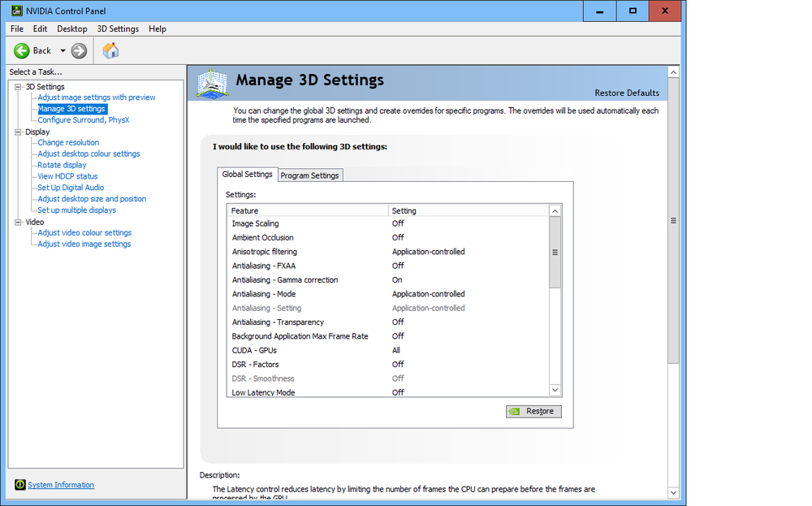Click the NVIDIA Control Panel title icon
Image resolution: width=812 pixels, height=506 pixels.
(x=17, y=11)
